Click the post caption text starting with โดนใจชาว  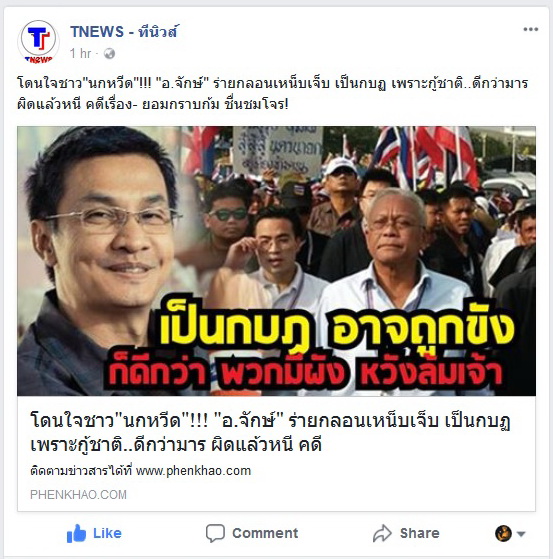(273, 94)
